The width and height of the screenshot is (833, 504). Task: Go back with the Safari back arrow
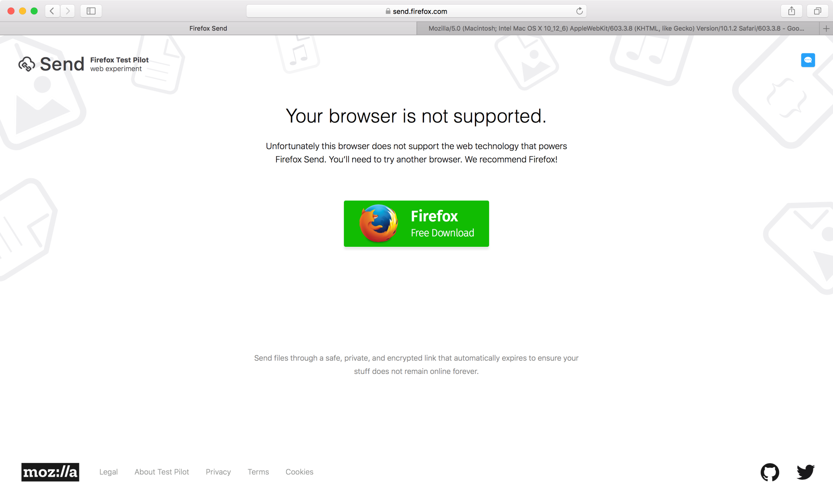point(52,11)
